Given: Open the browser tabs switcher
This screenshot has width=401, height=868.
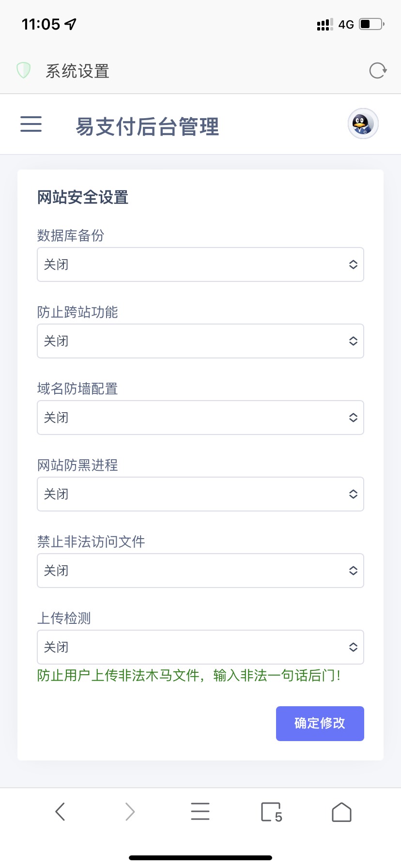Looking at the screenshot, I should (x=271, y=812).
